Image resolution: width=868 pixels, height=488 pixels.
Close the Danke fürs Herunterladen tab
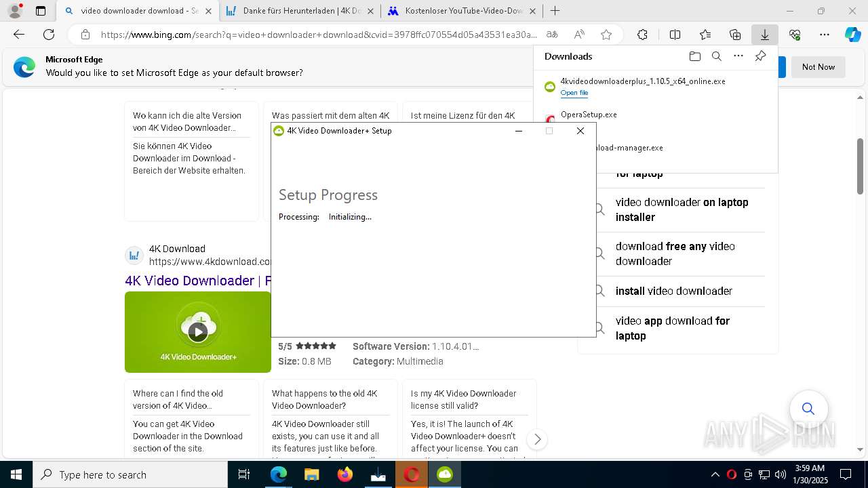coord(370,11)
